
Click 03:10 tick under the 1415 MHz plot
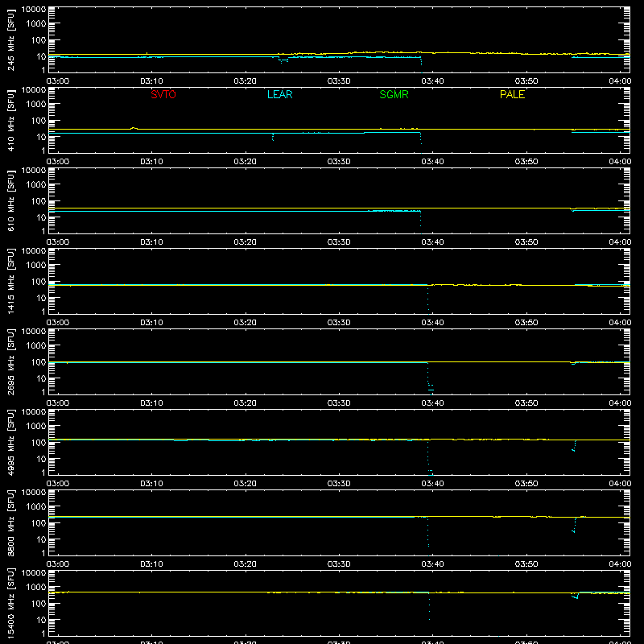tap(151, 323)
